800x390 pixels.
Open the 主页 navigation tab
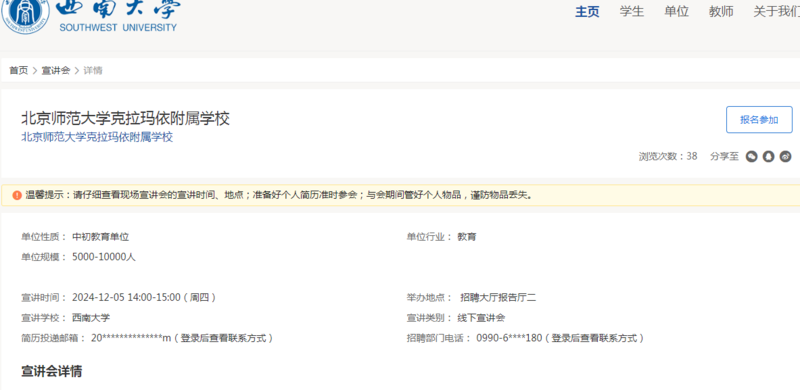(587, 12)
